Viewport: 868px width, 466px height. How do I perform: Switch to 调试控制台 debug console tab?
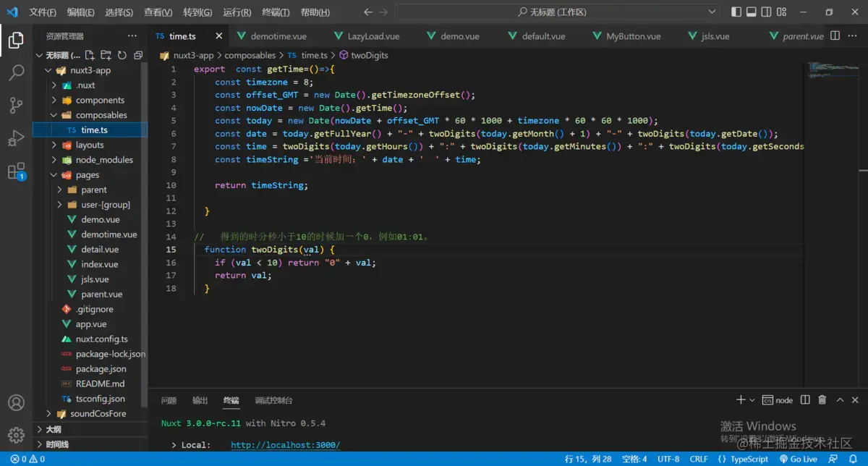click(274, 400)
